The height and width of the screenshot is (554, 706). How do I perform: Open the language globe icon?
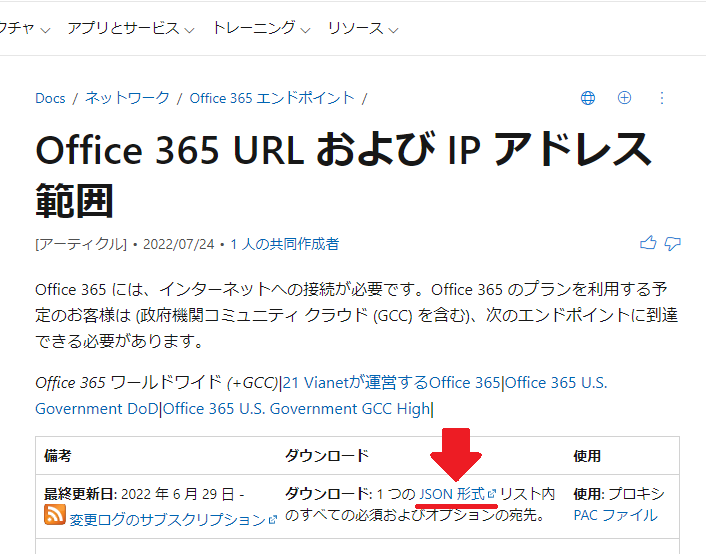(588, 98)
